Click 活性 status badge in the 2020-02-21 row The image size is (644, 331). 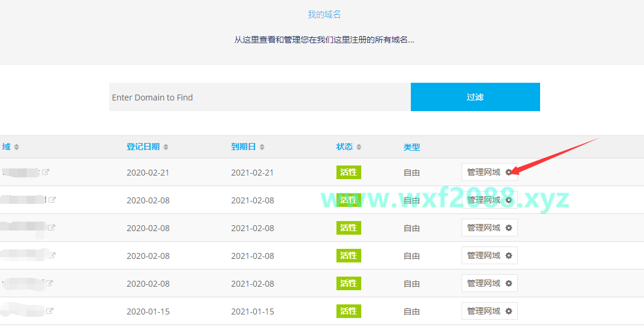(x=349, y=172)
